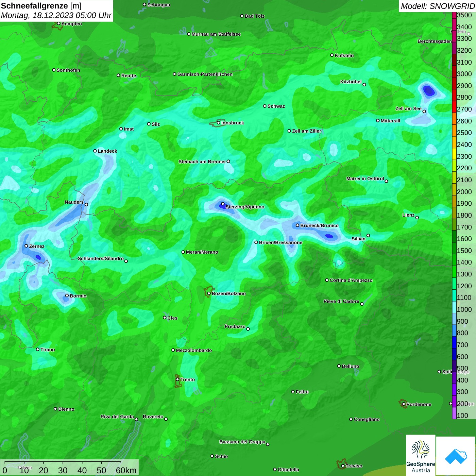Click the 1300 legend value
The image size is (476, 476).
tap(464, 274)
